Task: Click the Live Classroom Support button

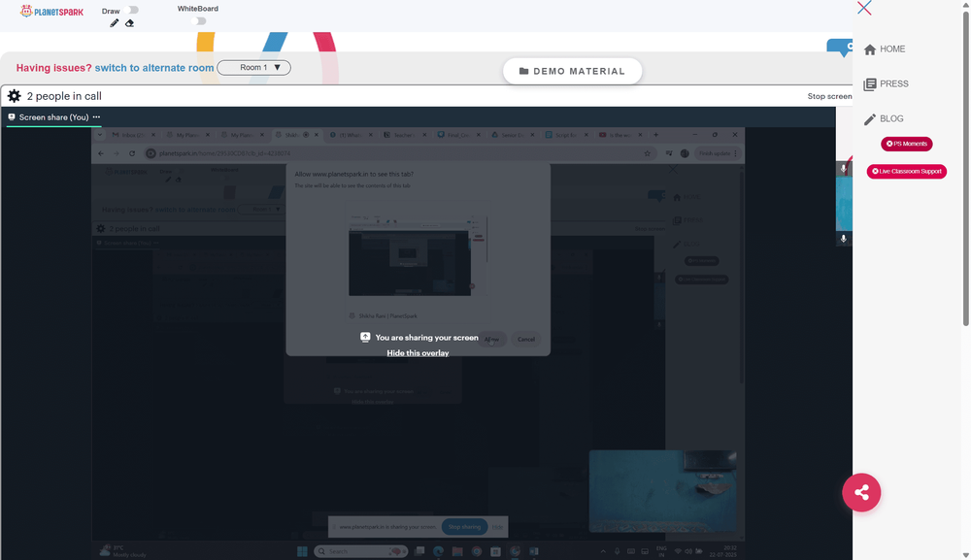Action: point(907,172)
